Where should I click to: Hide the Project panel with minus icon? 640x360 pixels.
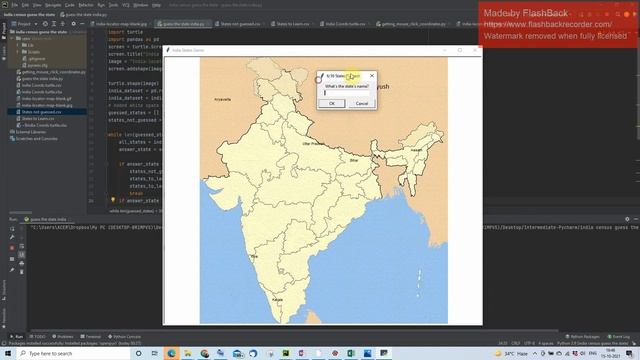82,24
